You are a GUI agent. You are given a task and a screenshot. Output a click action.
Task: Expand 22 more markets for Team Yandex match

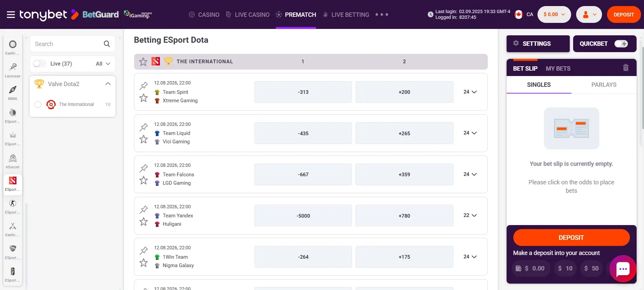point(470,215)
